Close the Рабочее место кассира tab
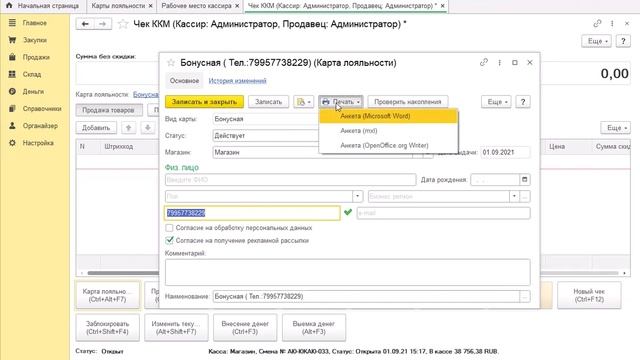 237,6
